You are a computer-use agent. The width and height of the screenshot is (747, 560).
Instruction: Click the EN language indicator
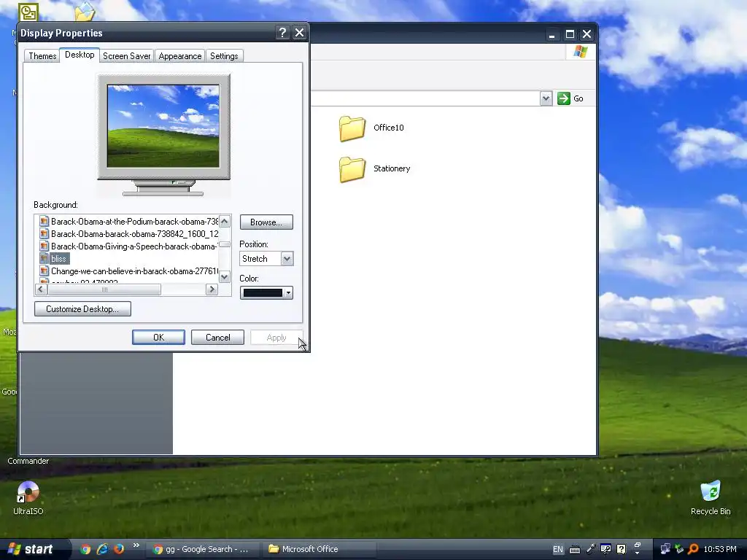(558, 550)
